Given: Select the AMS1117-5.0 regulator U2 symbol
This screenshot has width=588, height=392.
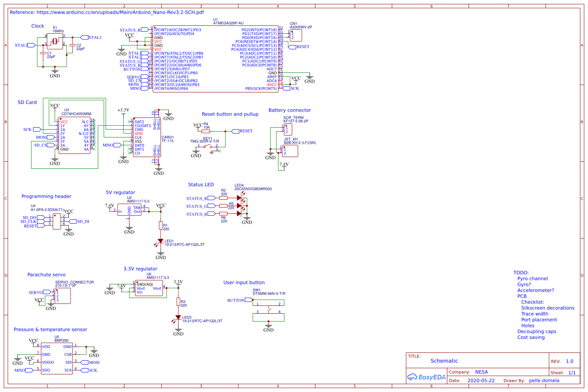Looking at the screenshot, I should pyautogui.click(x=129, y=210).
